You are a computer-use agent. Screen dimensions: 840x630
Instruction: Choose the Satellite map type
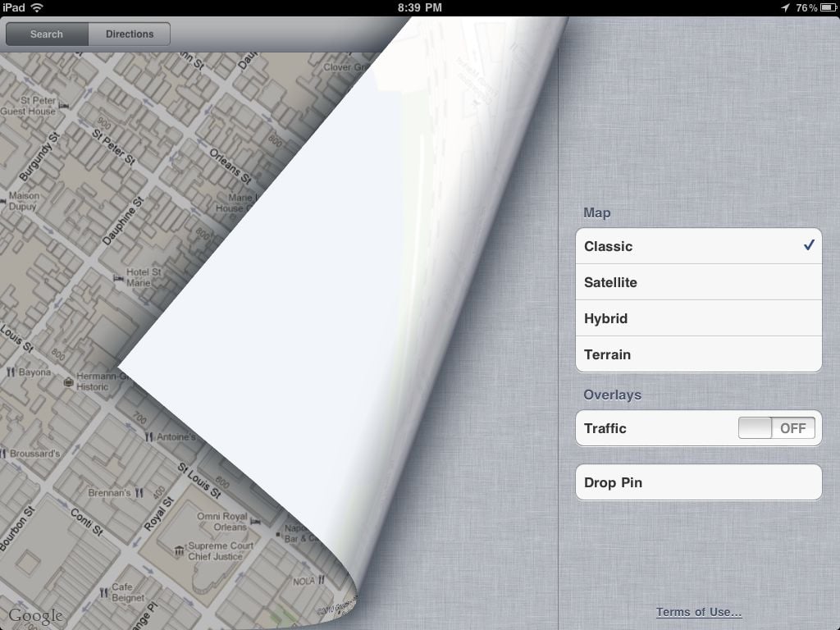tap(699, 282)
